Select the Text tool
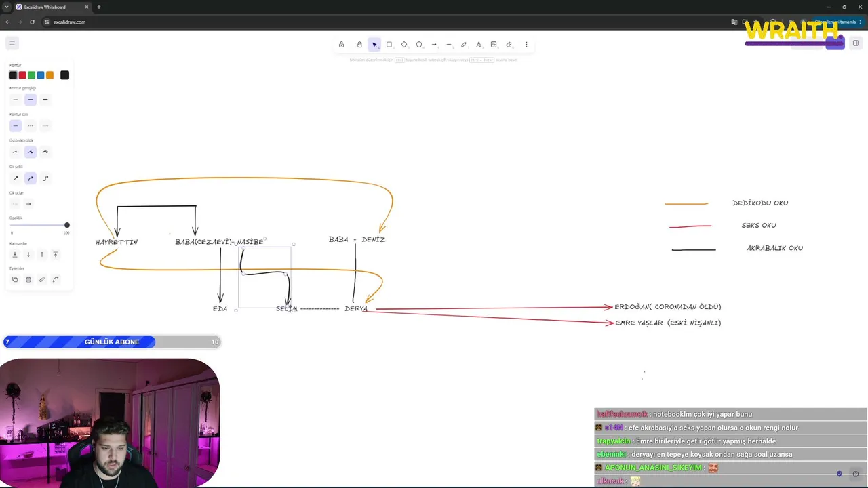The height and width of the screenshot is (488, 868). pos(479,45)
